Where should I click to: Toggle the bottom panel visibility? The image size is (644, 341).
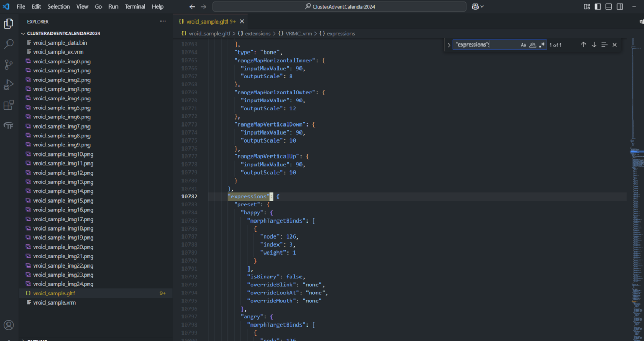click(x=609, y=6)
